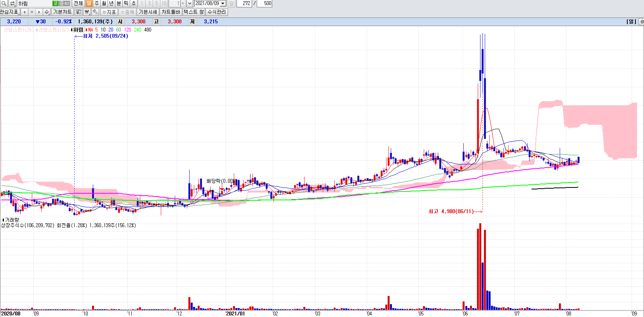This screenshot has height=317, width=644.
Task: Click the 저 low price label
Action: pos(192,22)
